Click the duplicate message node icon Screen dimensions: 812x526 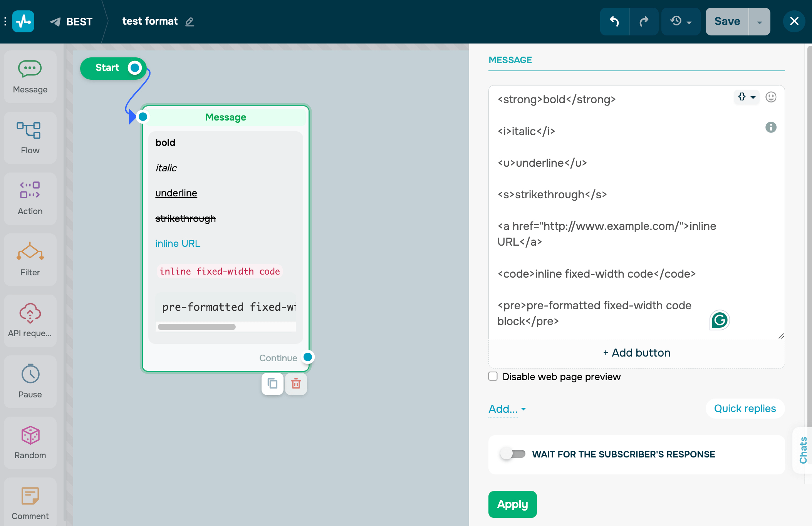click(272, 384)
